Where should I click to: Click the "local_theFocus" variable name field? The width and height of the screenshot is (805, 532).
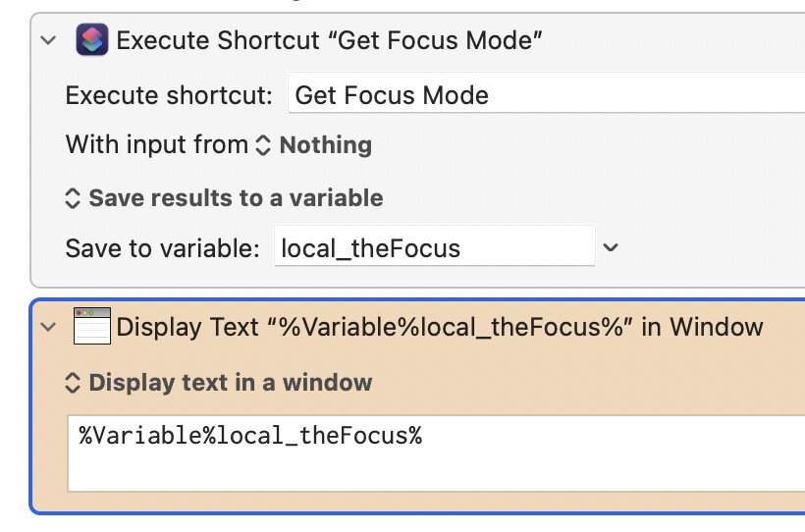click(433, 247)
